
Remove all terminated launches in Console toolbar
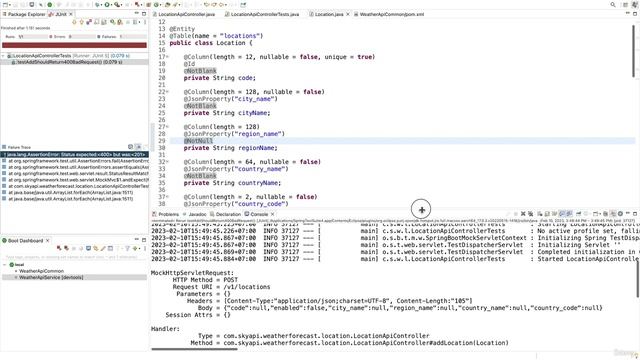click(530, 214)
